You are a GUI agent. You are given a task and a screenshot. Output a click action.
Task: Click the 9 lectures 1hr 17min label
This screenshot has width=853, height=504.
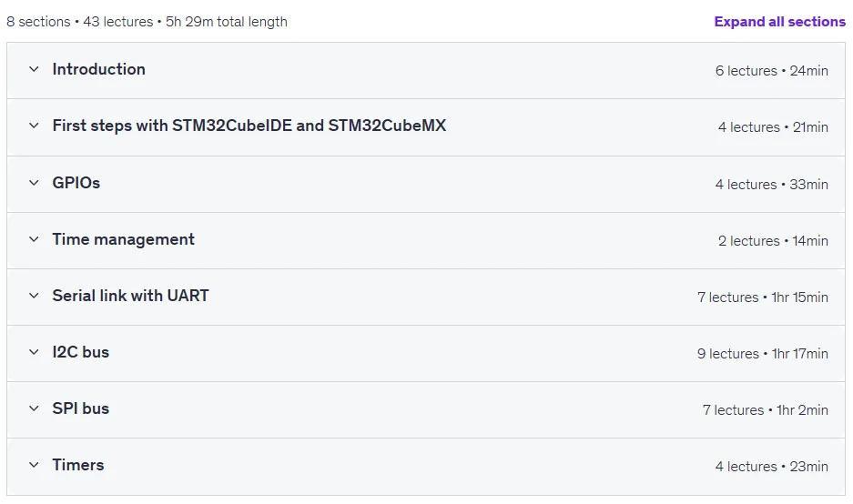[763, 353]
